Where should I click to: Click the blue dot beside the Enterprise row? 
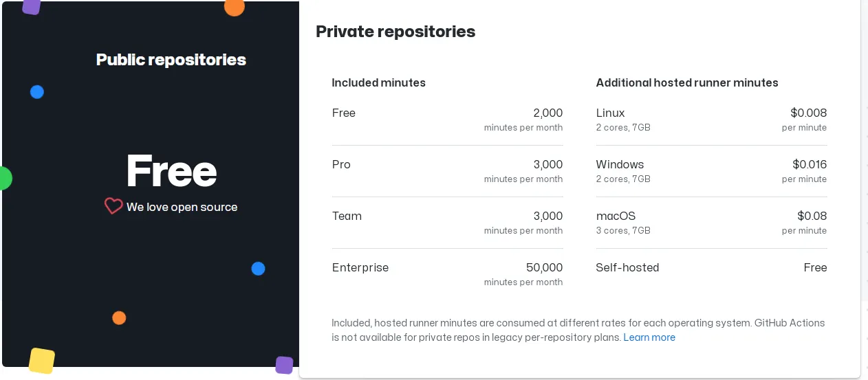click(258, 269)
